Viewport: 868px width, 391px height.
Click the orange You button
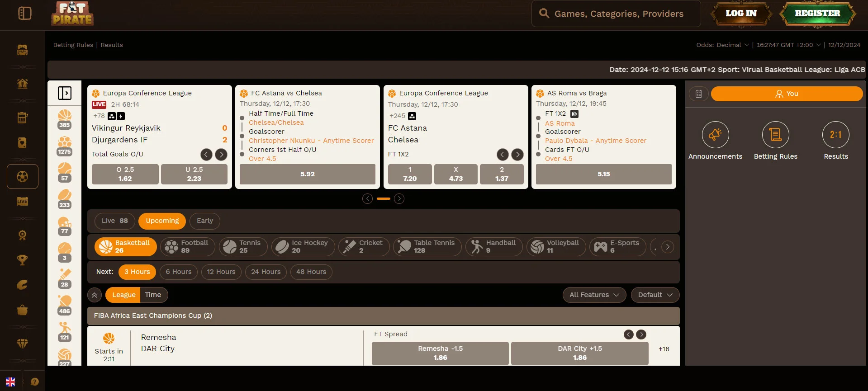click(787, 94)
